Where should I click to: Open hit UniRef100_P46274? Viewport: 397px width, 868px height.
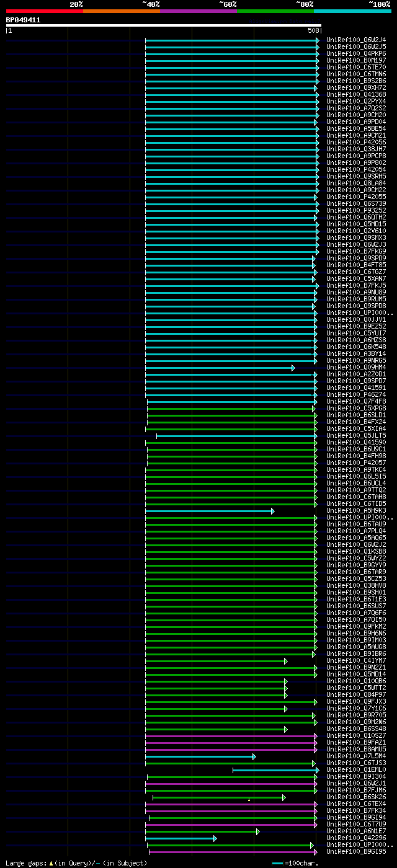tap(356, 395)
